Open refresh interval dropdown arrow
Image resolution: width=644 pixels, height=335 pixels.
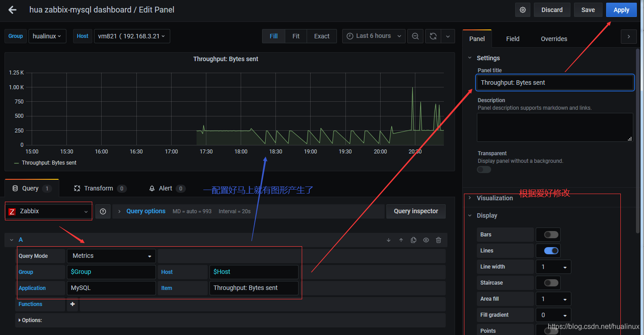(447, 36)
